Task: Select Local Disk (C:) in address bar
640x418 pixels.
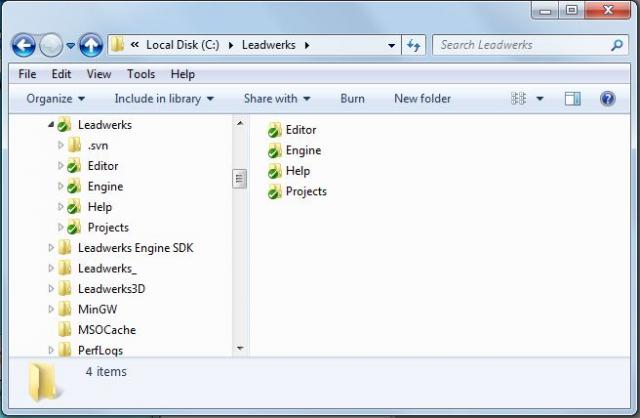Action: (182, 44)
